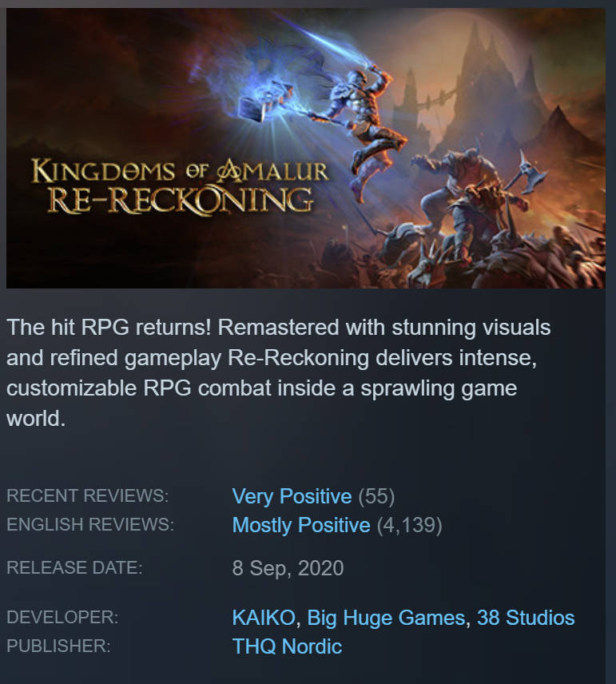
Task: Click the Recent Reviews label
Action: (88, 495)
